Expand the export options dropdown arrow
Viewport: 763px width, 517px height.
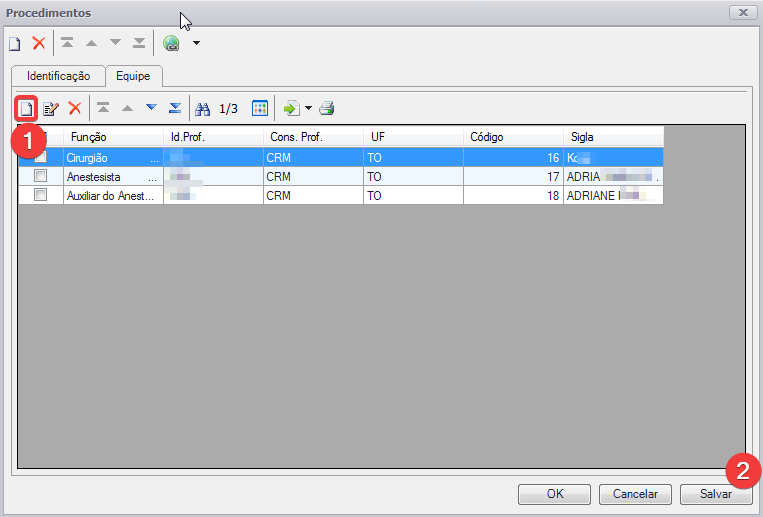click(309, 108)
